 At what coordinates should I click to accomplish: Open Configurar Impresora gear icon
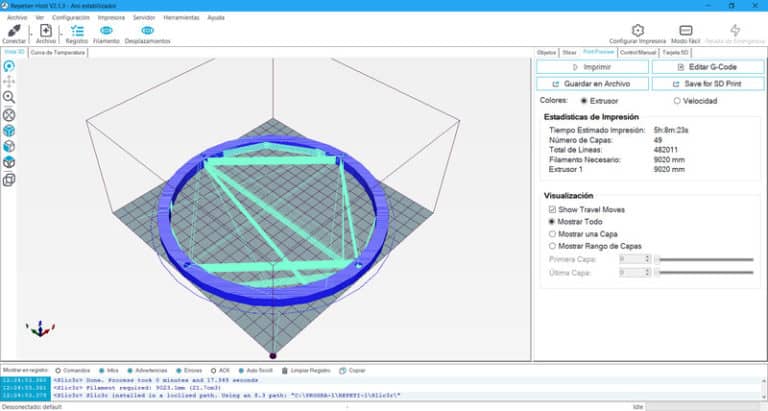(637, 31)
